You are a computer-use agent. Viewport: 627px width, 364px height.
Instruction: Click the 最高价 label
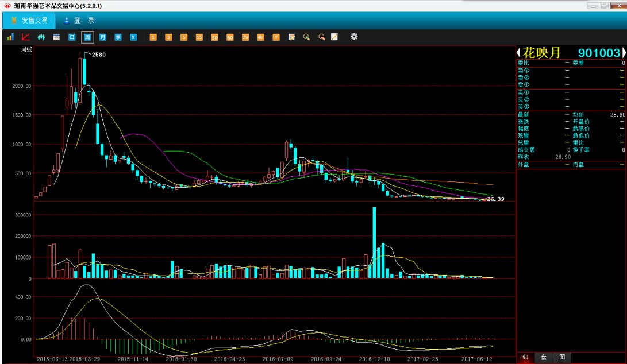581,129
